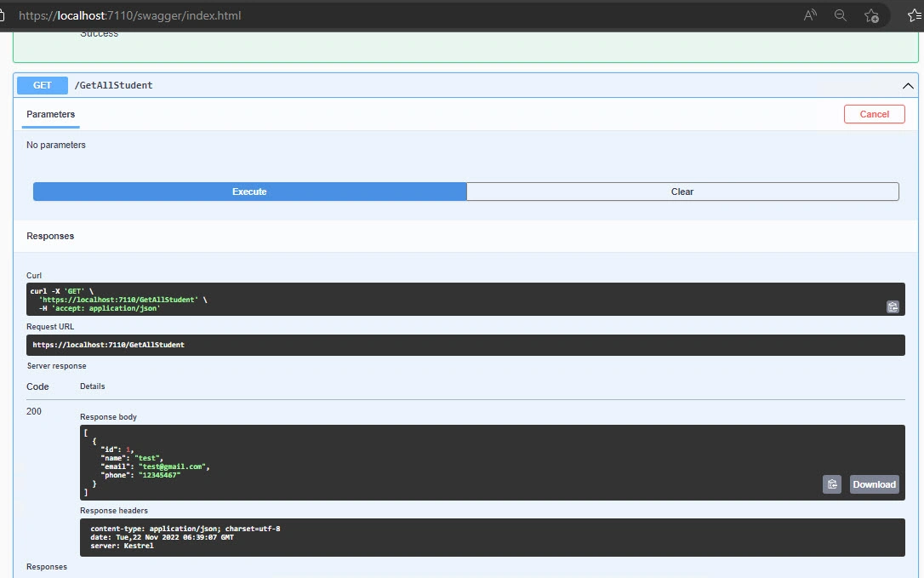Click the Code column header

[37, 387]
